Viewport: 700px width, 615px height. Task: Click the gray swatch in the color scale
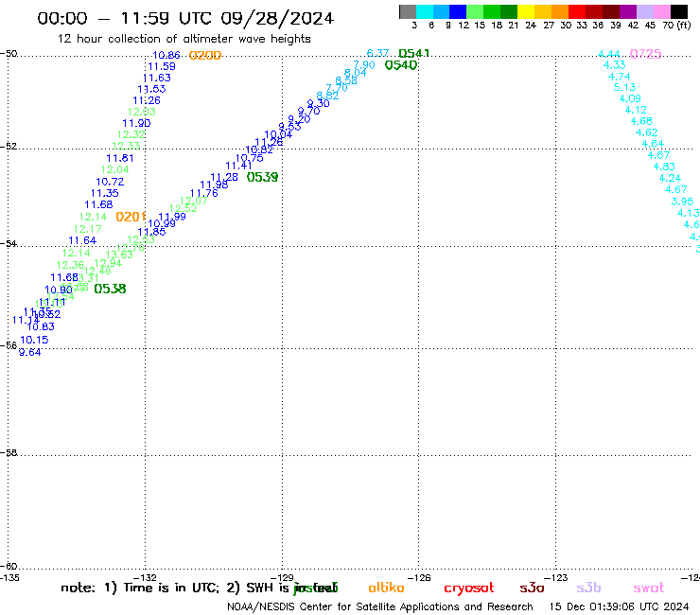[408, 11]
